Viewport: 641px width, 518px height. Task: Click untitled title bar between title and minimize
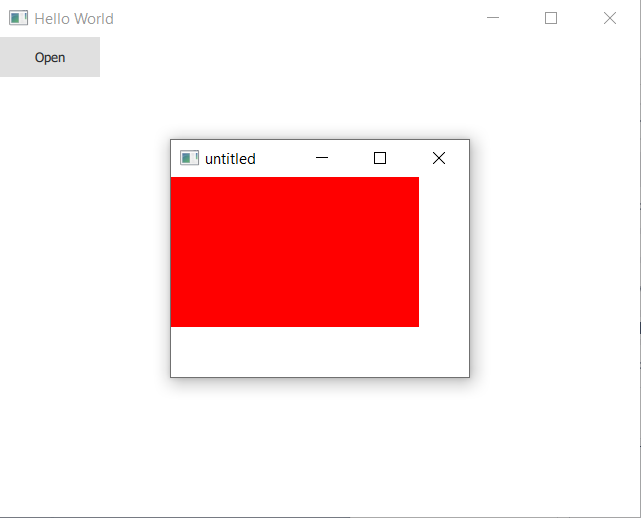pos(282,158)
